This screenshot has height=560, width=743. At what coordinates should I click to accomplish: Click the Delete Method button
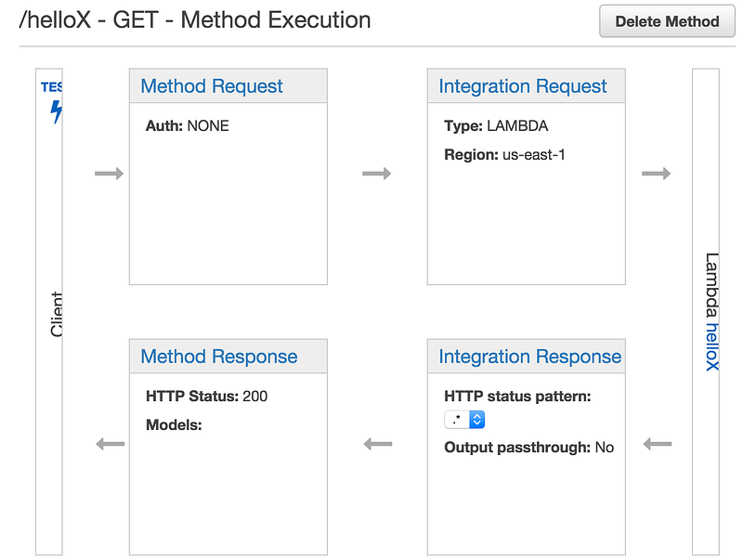click(x=667, y=21)
